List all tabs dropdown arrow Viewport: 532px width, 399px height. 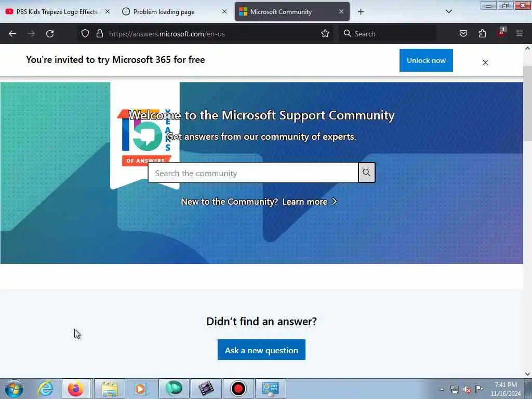(448, 11)
